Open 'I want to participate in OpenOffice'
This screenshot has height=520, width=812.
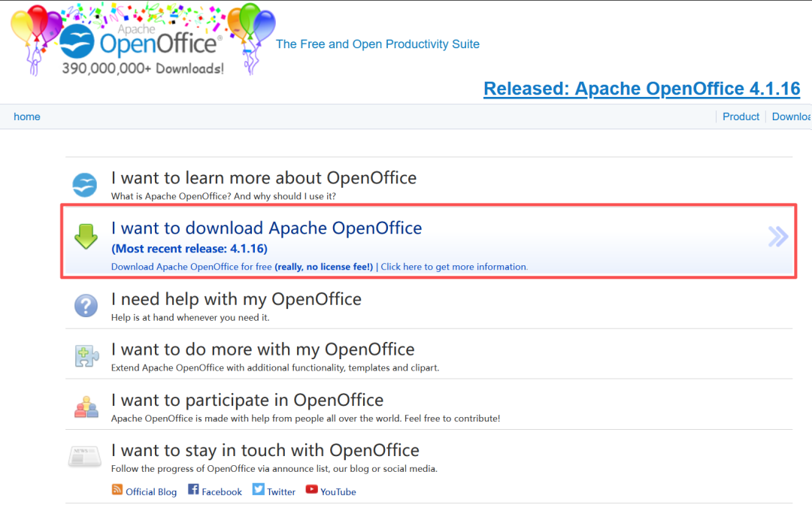(247, 400)
